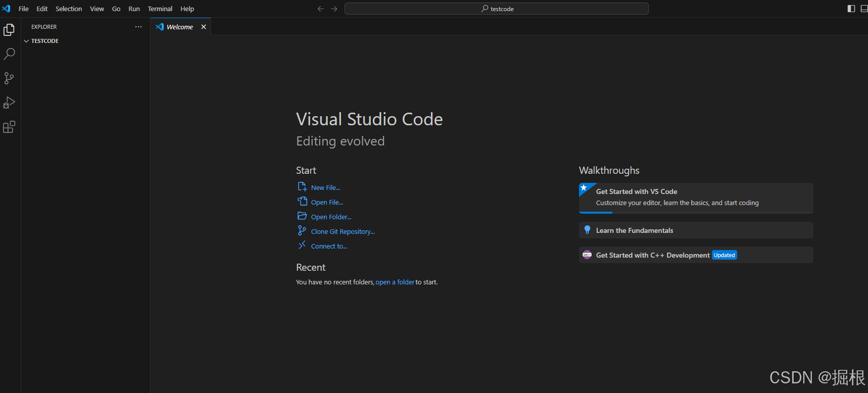
Task: Open the Explorer view in activity bar
Action: click(9, 30)
